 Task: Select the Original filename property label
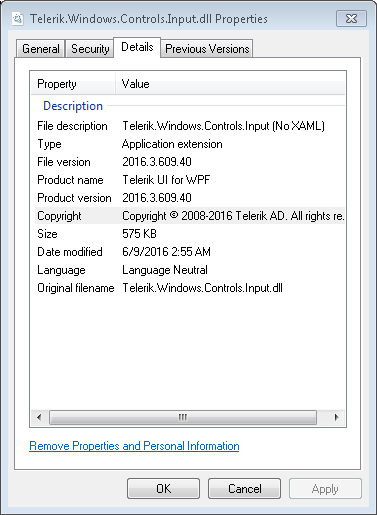click(76, 288)
